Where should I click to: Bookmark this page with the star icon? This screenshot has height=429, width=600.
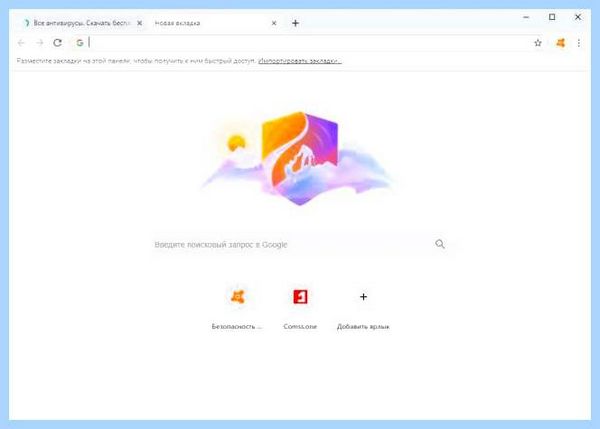pyautogui.click(x=538, y=43)
